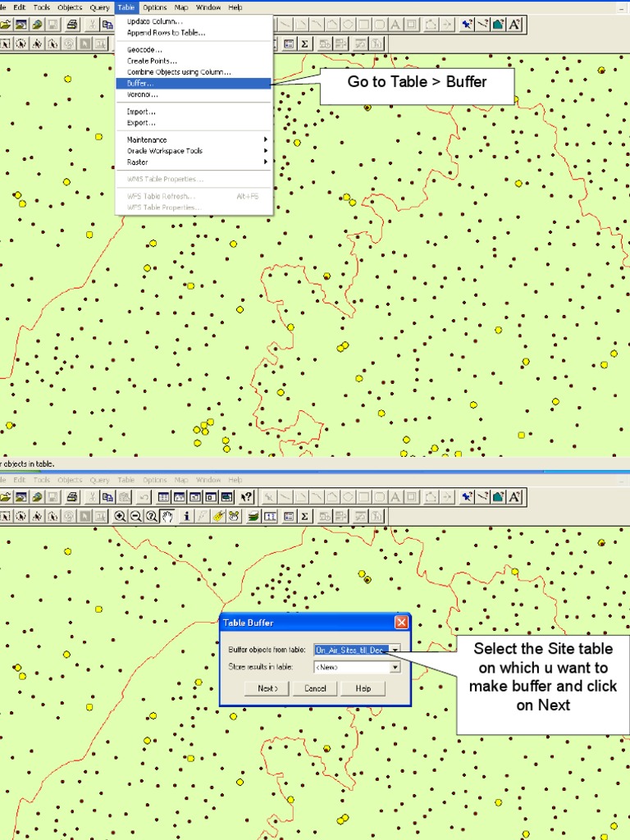
Task: Click Show Legend icon in upper toolbar
Action: click(x=289, y=44)
